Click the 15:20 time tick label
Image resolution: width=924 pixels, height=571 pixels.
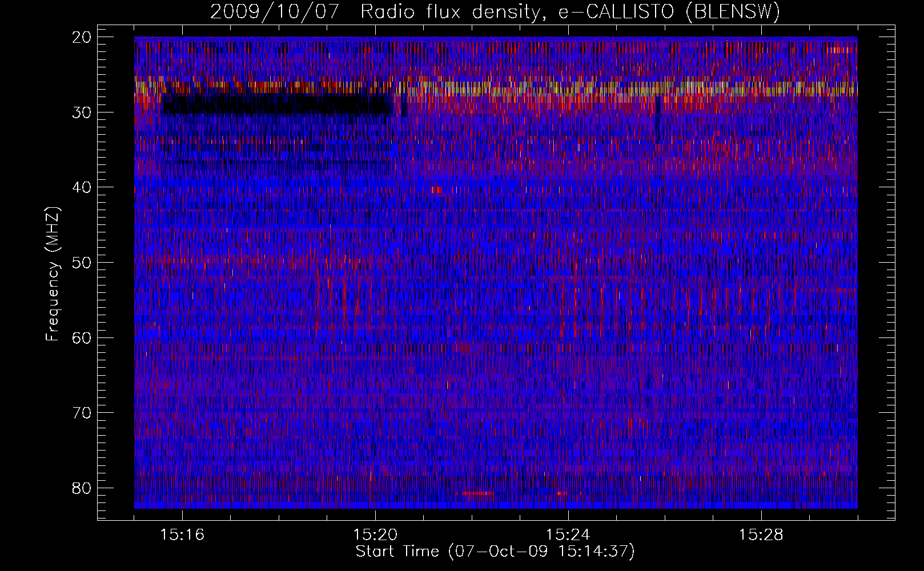point(375,535)
